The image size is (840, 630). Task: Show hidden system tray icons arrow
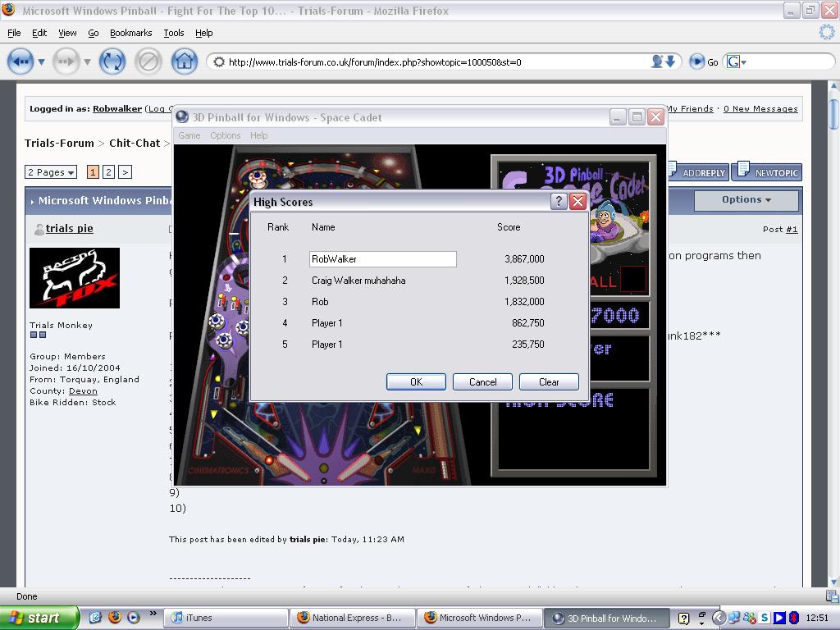pos(719,618)
